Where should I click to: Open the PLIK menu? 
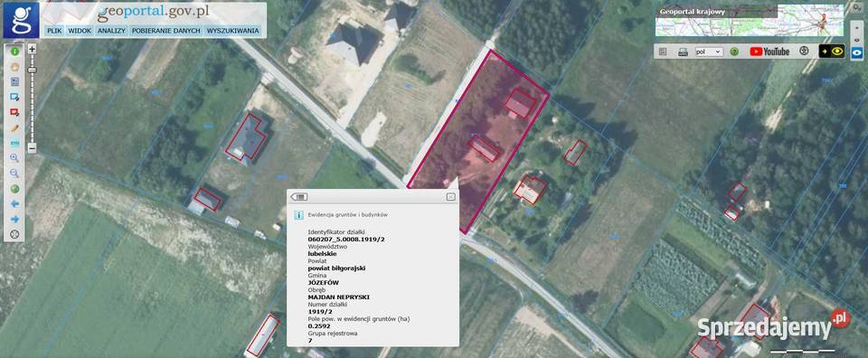(54, 31)
